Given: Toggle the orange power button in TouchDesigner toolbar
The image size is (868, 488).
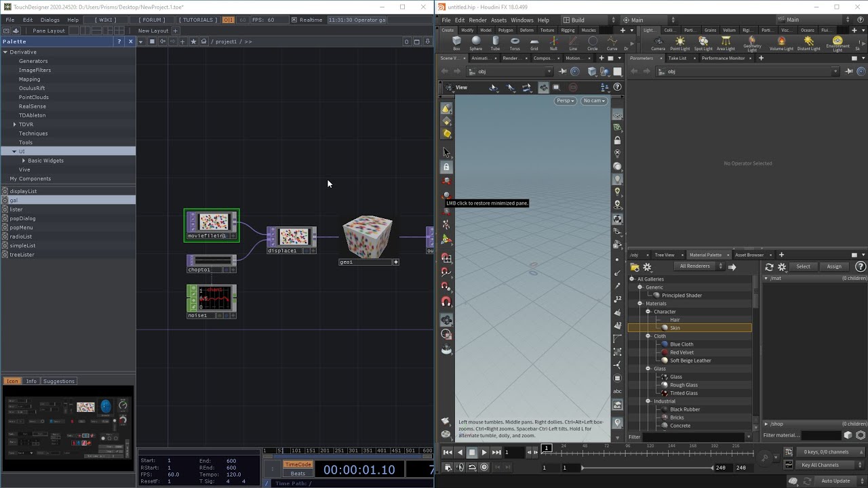Looking at the screenshot, I should tap(229, 20).
